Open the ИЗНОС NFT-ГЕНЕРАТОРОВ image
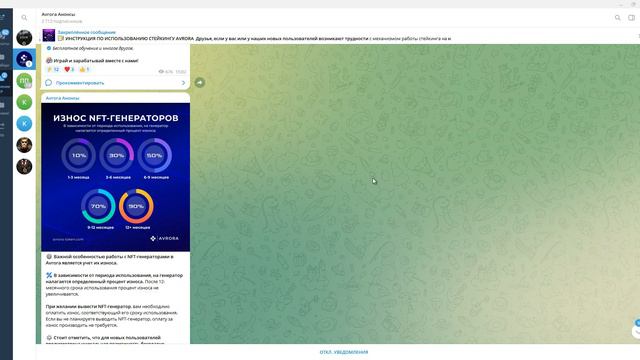 [x=116, y=177]
